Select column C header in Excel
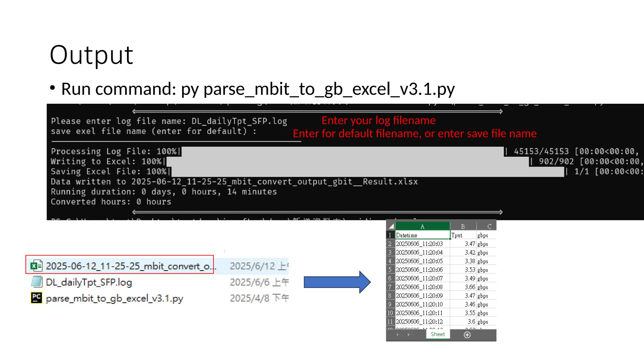644x362 pixels. [486, 226]
